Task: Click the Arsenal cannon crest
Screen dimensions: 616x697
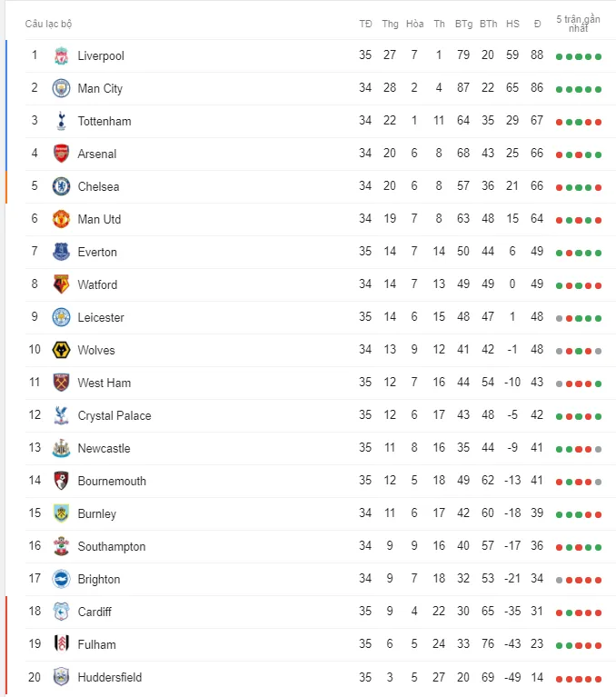Action: (62, 154)
